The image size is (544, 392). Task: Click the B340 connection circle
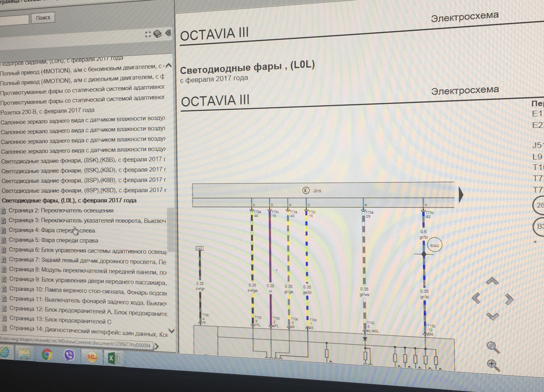(x=434, y=245)
